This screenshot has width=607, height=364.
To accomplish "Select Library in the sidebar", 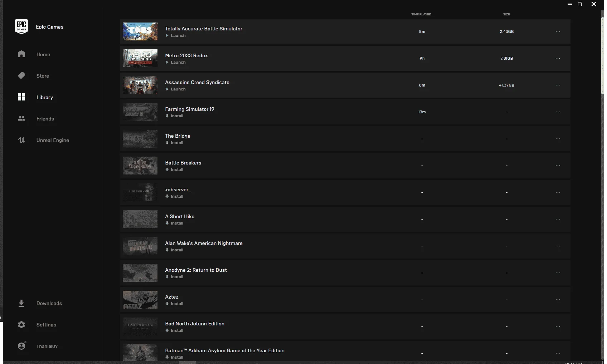I will tap(45, 97).
